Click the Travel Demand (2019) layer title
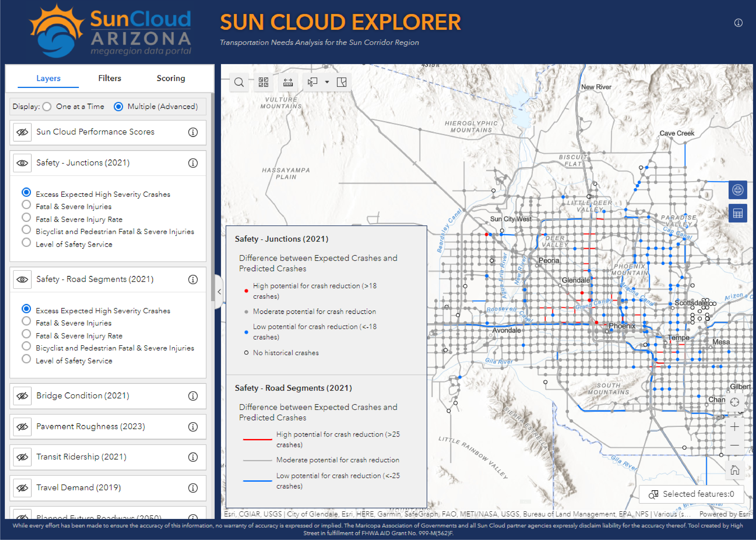The image size is (756, 540). [79, 488]
